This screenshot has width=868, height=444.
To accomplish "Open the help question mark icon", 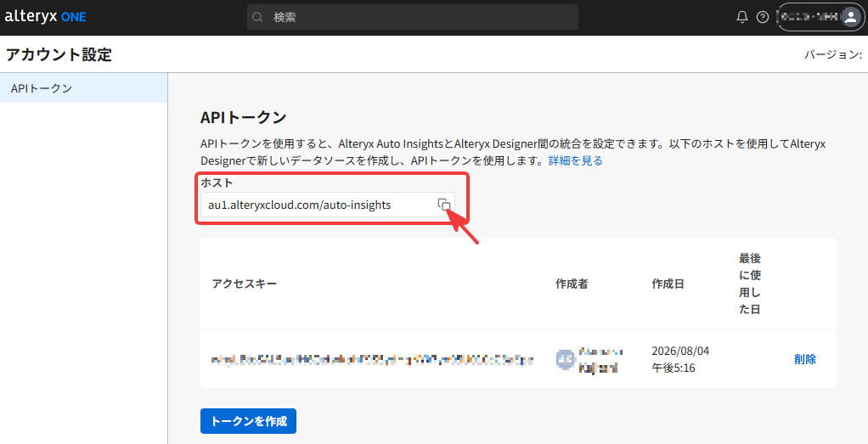I will pos(763,17).
